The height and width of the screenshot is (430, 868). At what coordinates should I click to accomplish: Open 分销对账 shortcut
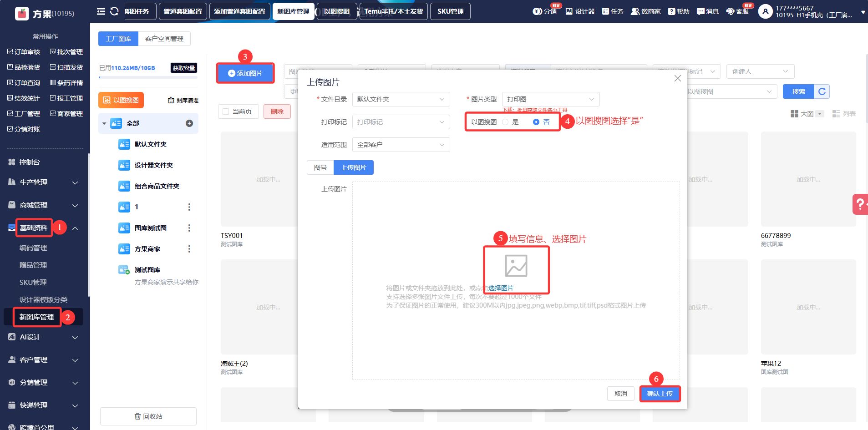pyautogui.click(x=24, y=129)
